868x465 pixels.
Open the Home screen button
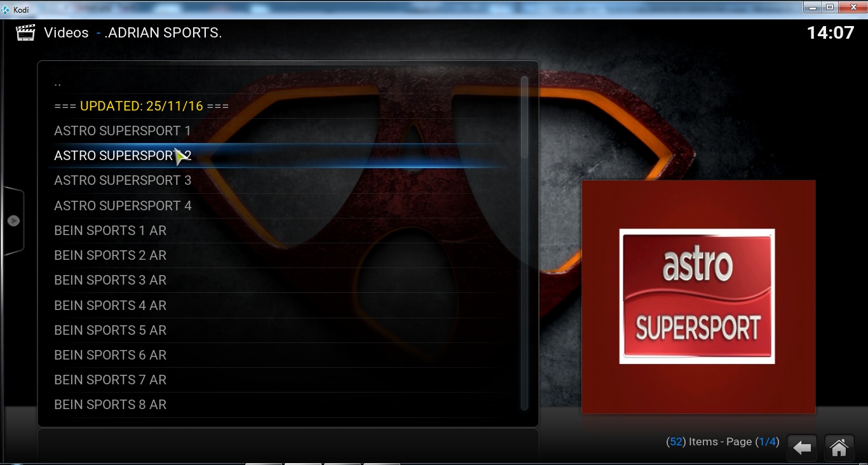point(839,447)
